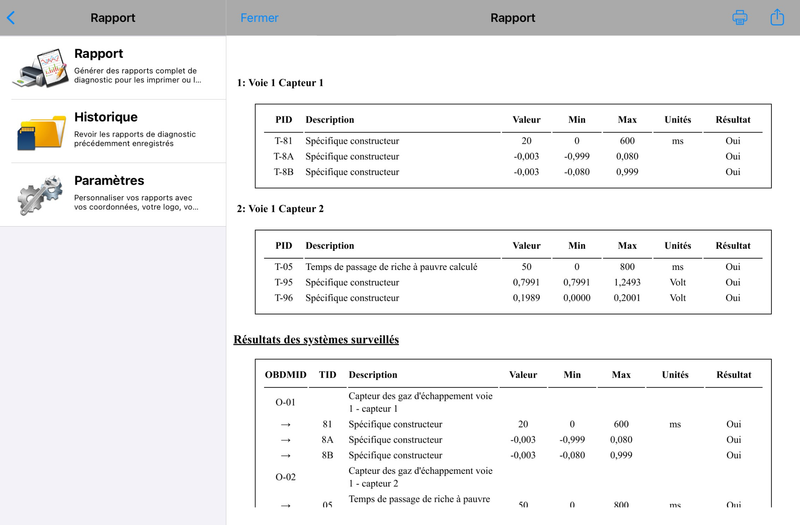Click the Historique folder icon
Screen dimensions: 800x525
[41, 131]
